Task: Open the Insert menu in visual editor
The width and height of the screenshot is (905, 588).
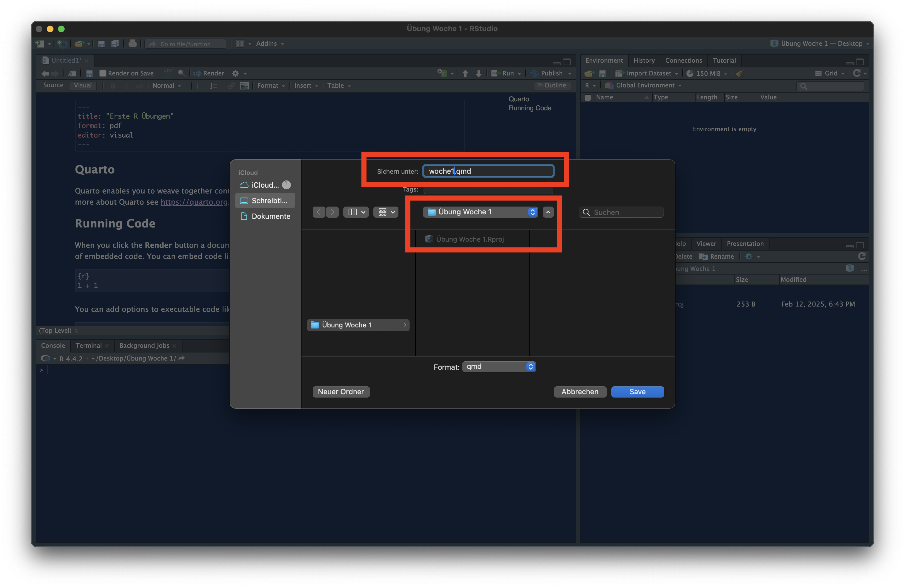Action: click(306, 86)
